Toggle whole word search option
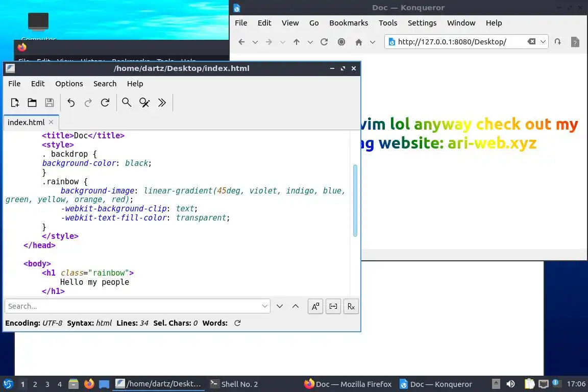The width and height of the screenshot is (588, 392). (x=333, y=306)
